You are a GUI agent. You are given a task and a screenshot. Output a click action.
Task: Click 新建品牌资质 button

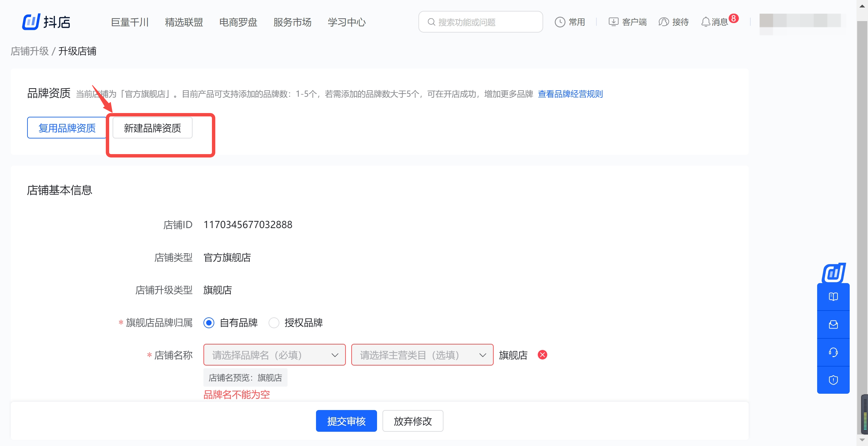(x=153, y=128)
